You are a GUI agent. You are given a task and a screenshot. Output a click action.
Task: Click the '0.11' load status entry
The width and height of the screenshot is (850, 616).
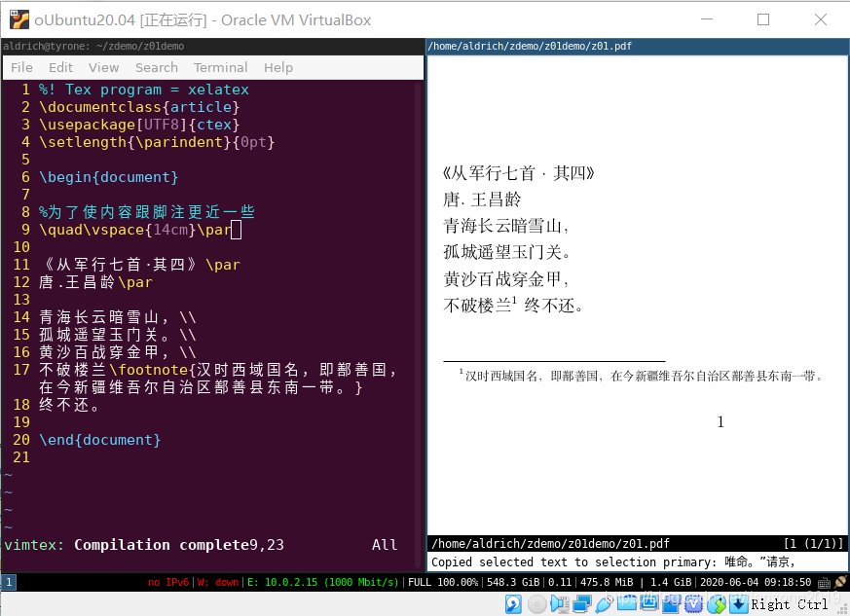tap(560, 582)
